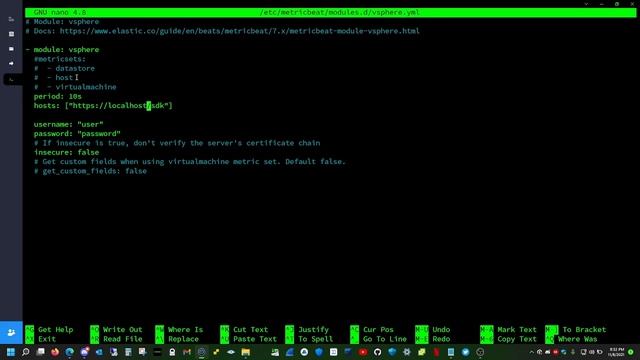Click the '# If insecure is true' comment line
640x360 pixels.
(x=177, y=143)
